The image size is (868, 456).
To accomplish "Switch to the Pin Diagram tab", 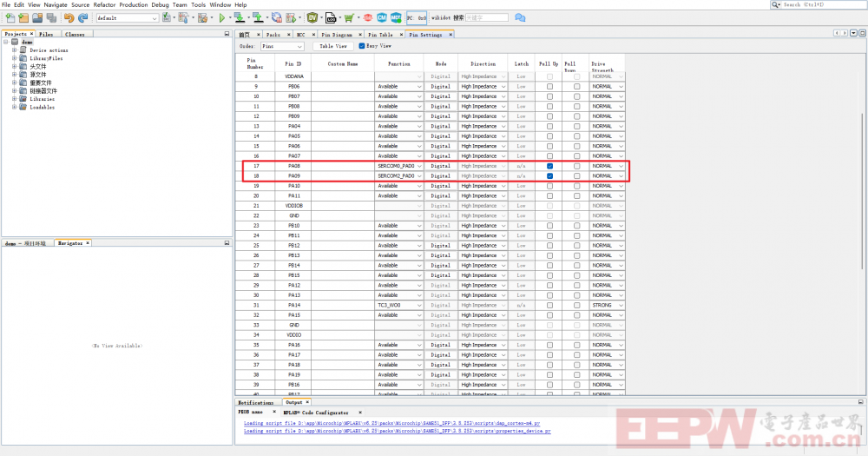I will (x=337, y=35).
